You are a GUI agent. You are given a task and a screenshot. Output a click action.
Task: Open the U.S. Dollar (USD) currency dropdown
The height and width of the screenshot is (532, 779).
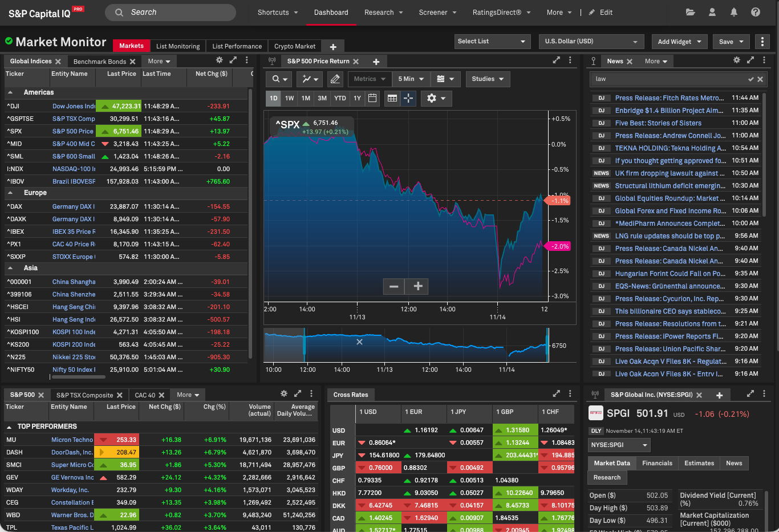pos(591,41)
